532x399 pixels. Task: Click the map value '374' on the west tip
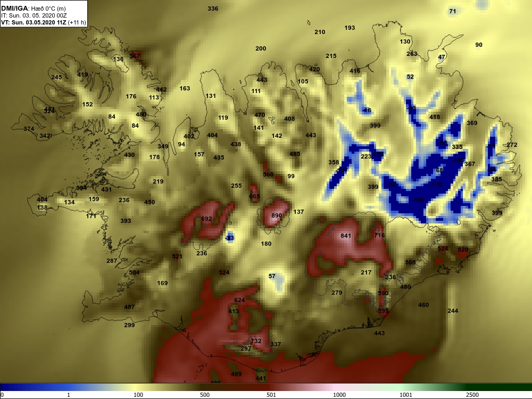(29, 129)
